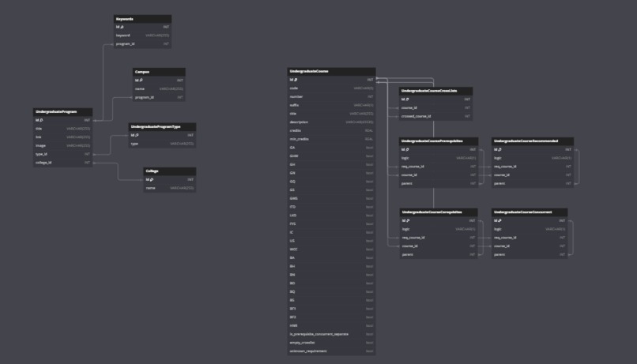Viewport: 637px width, 364px height.
Task: Click the GQ field in UndergraduateCourse table
Action: [x=331, y=182]
